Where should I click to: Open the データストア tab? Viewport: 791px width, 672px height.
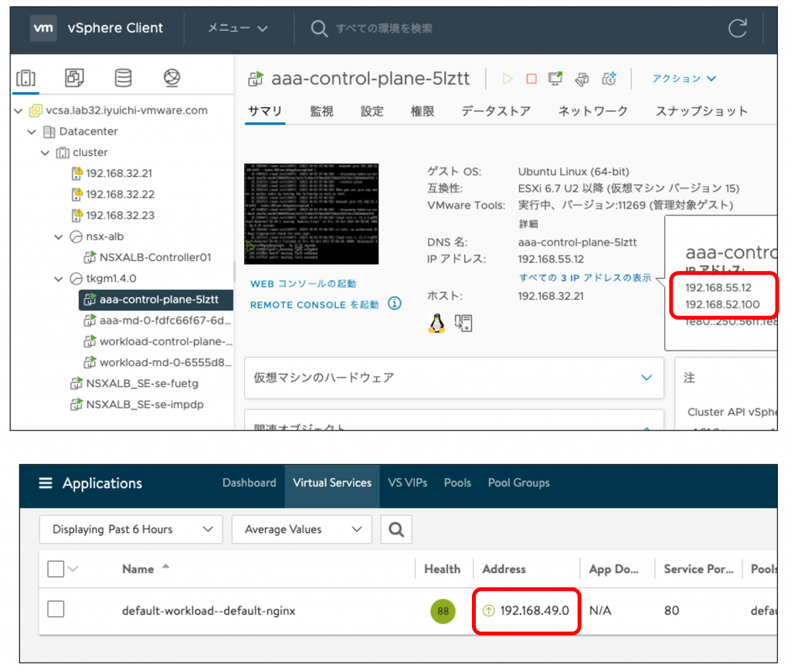496,111
